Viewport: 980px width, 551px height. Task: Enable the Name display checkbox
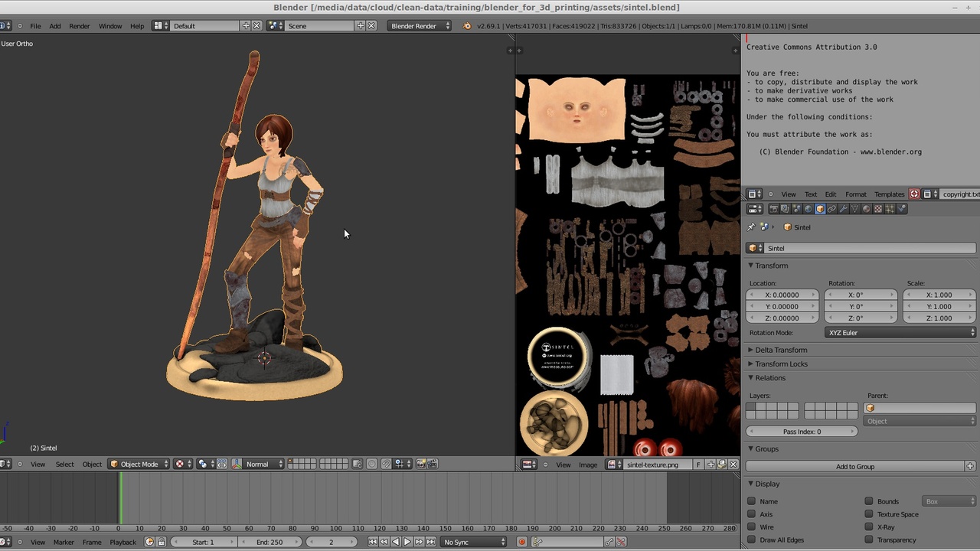point(752,501)
